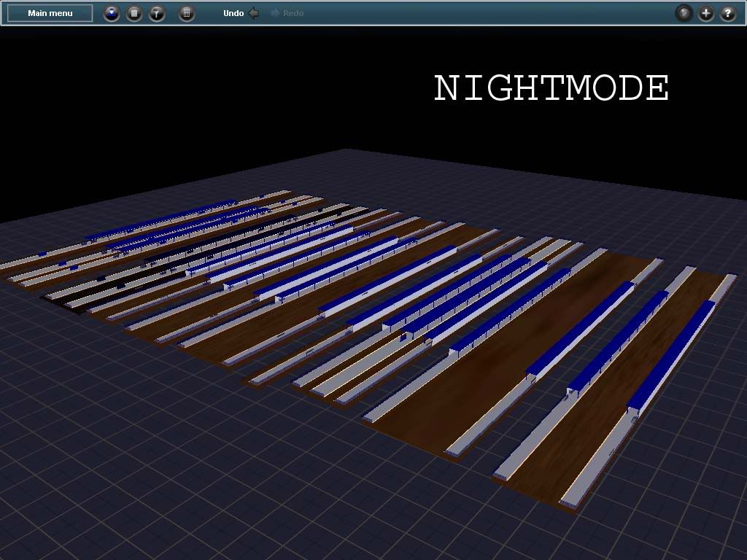747x560 pixels.
Task: Click the blue-lit lamp icon beside Main menu
Action: click(x=112, y=13)
